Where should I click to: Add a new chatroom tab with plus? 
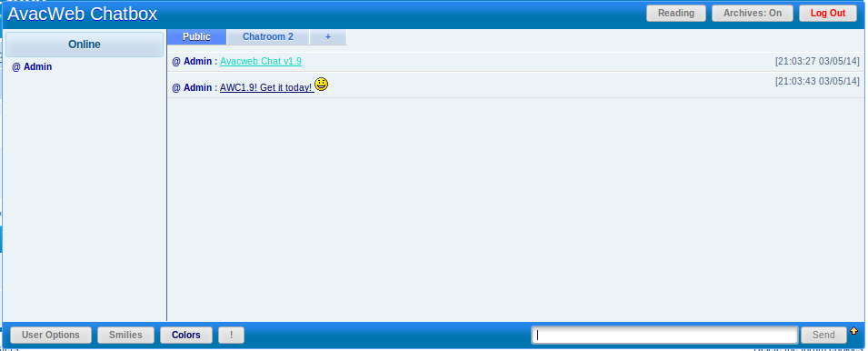(x=328, y=36)
